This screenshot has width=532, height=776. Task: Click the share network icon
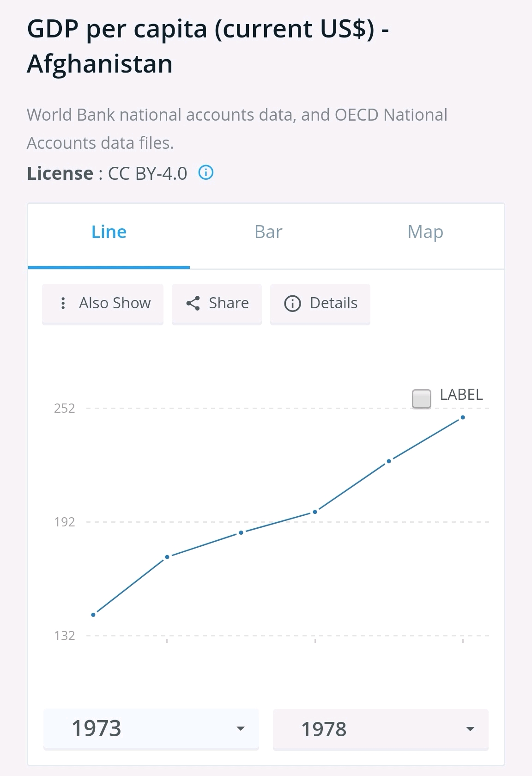coord(193,303)
